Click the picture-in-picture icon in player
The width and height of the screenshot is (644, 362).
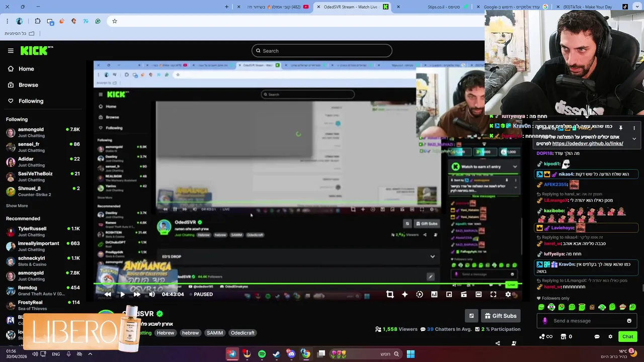click(449, 295)
